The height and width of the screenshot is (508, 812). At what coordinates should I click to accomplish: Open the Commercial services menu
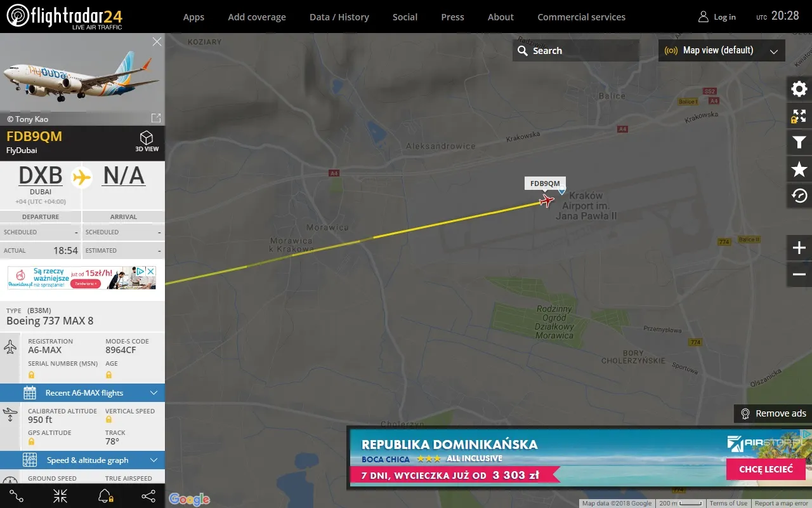[581, 17]
